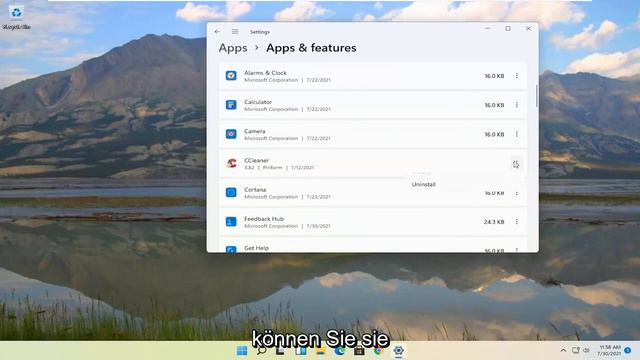Image resolution: width=640 pixels, height=360 pixels.
Task: Select the CCleaner app name
Action: 256,160
